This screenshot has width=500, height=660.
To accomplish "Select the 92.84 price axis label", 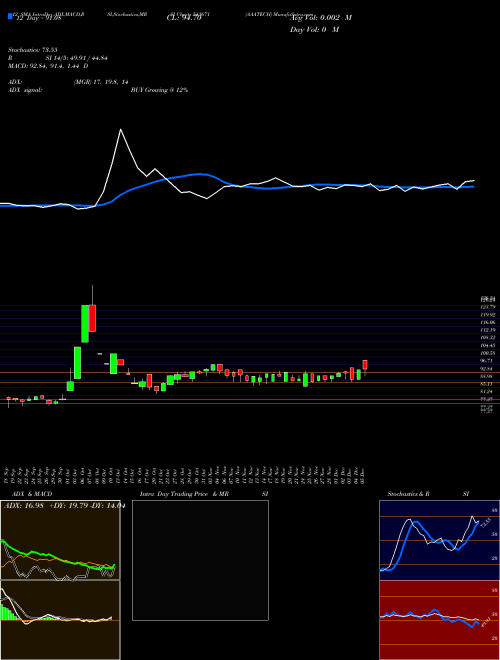I will click(487, 368).
